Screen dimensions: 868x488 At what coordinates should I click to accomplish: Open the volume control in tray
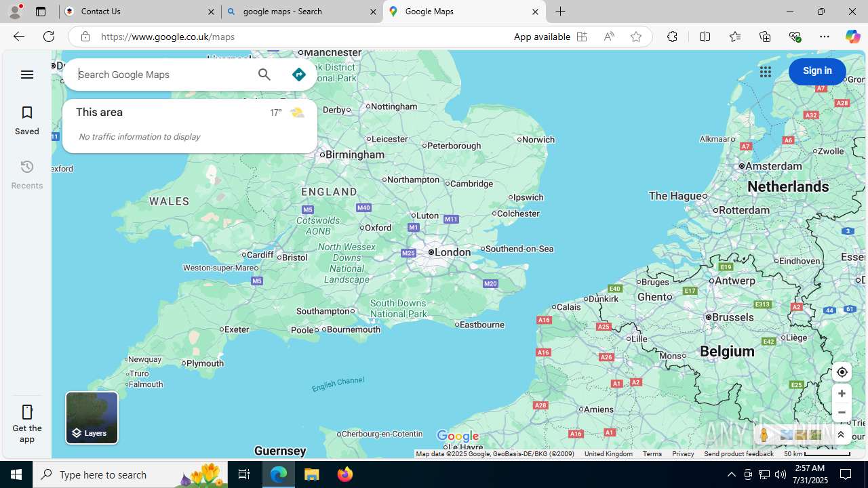(780, 474)
